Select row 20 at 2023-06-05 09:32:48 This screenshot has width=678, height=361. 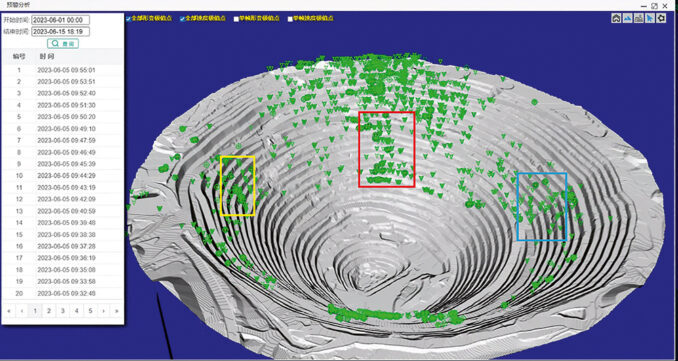point(63,293)
